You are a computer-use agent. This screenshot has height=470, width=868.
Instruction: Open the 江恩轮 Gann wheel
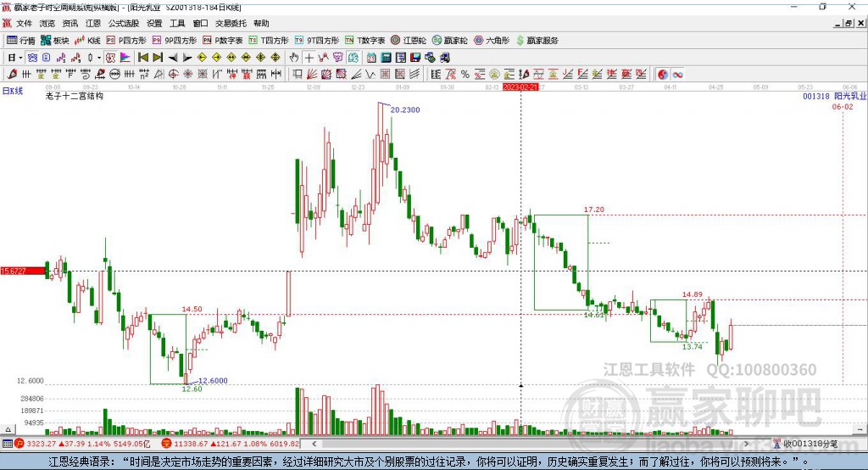coord(409,41)
